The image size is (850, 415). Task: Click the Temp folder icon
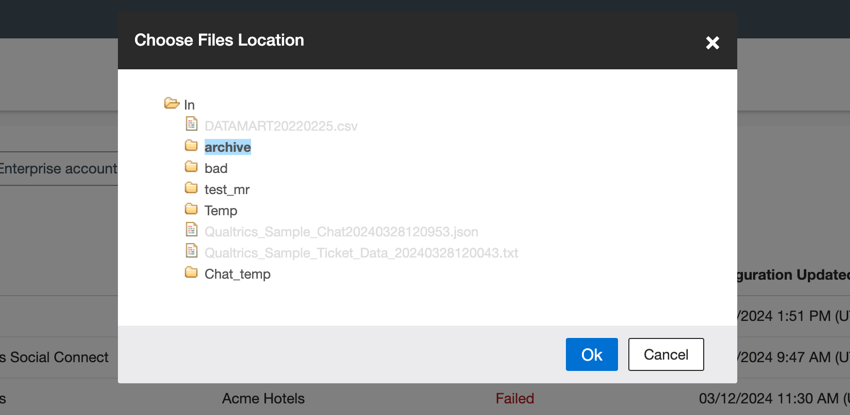click(x=191, y=209)
